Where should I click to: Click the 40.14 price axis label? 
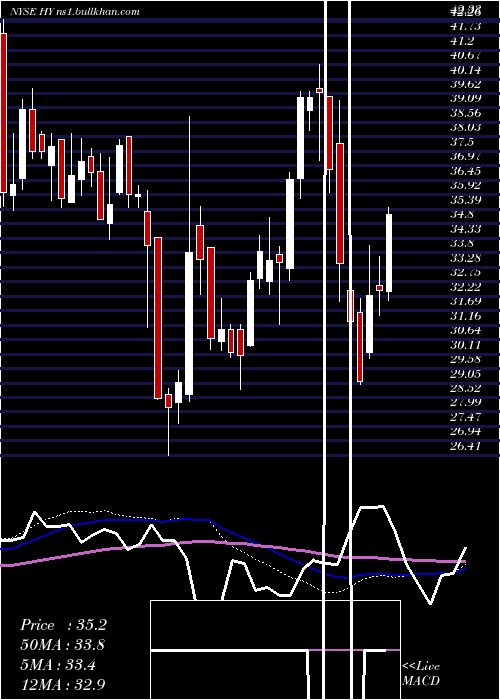click(x=466, y=70)
